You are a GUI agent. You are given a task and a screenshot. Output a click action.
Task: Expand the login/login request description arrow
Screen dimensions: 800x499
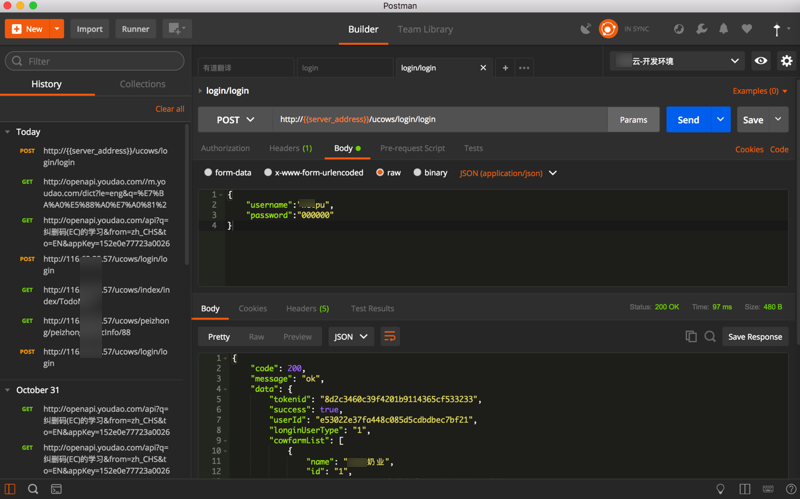coord(200,91)
